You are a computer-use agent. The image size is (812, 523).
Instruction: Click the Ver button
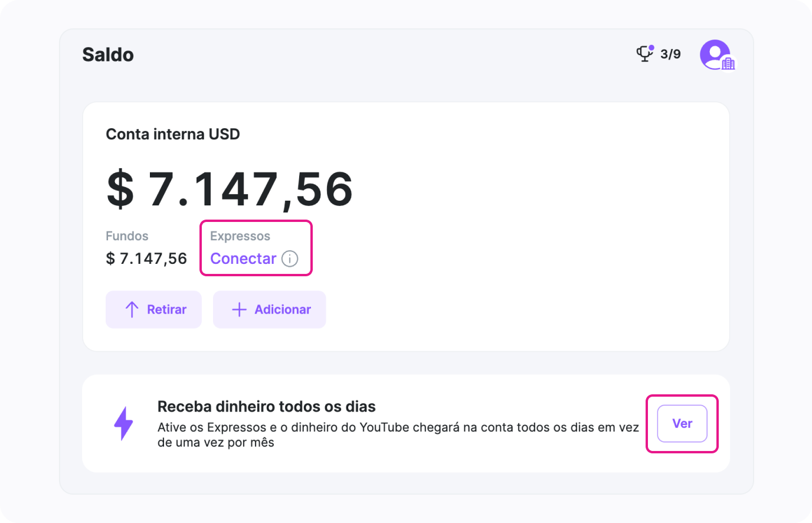click(x=682, y=423)
